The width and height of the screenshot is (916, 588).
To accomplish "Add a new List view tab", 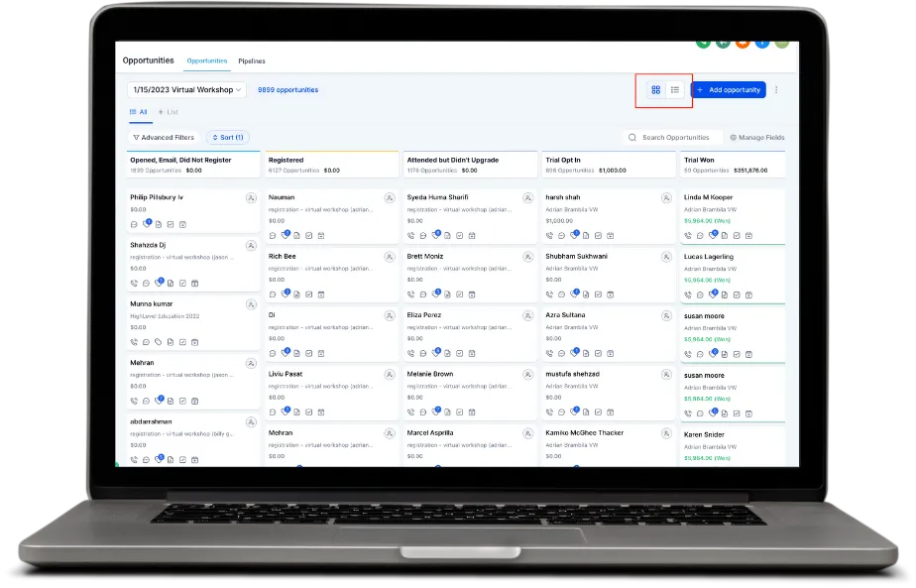I will (169, 112).
